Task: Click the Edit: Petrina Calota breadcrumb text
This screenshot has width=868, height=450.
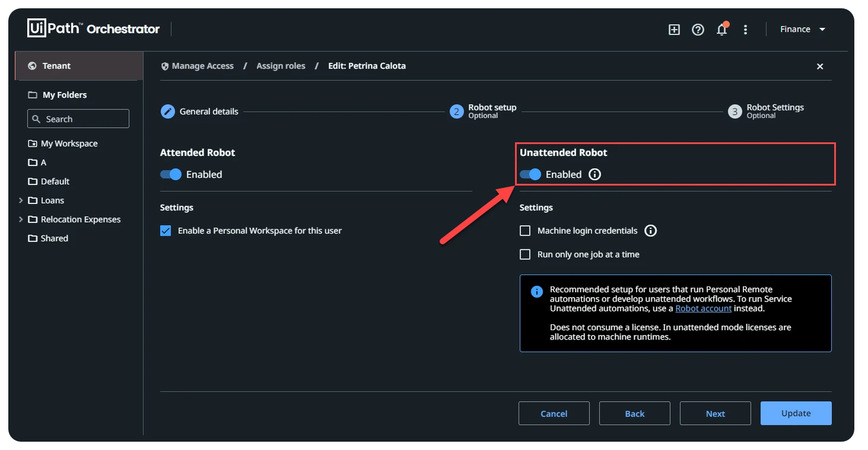Action: click(367, 66)
